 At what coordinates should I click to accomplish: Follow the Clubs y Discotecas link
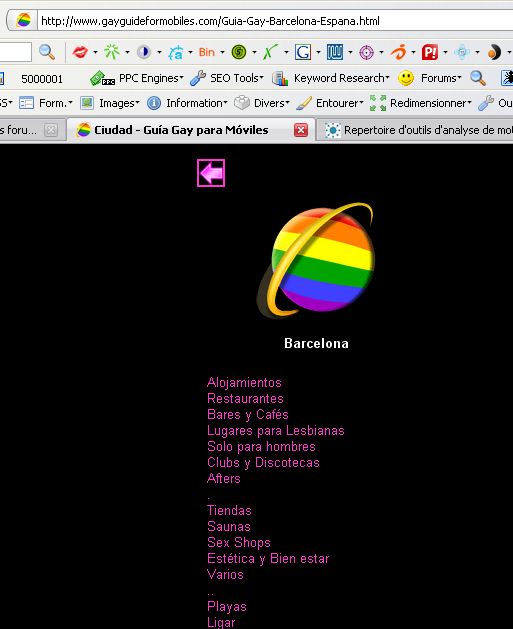263,463
